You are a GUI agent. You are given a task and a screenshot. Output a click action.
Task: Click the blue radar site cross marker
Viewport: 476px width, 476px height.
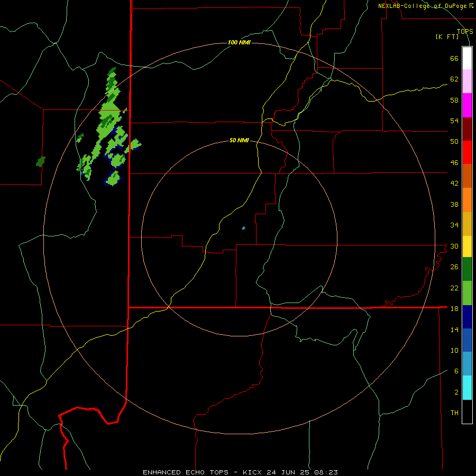(x=243, y=228)
